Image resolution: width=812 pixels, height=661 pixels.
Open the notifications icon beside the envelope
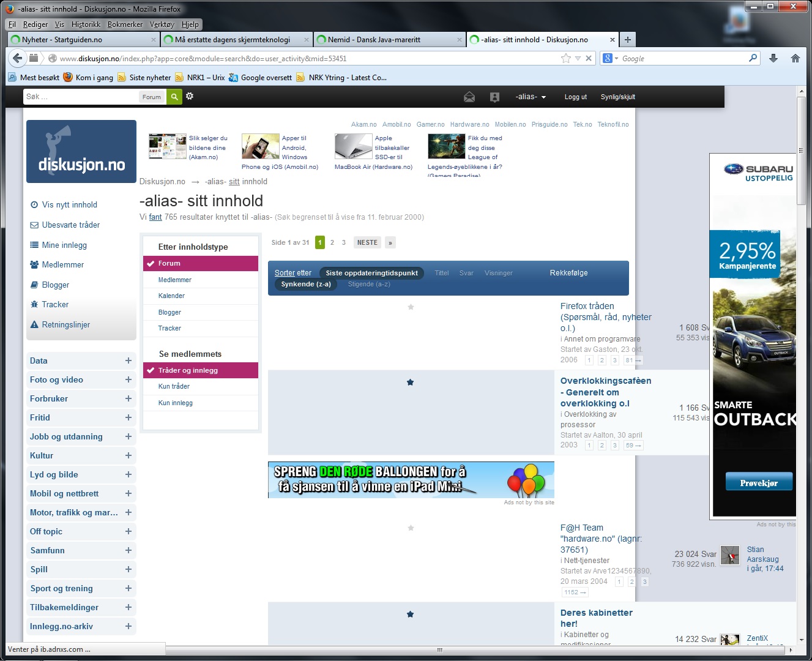point(495,97)
